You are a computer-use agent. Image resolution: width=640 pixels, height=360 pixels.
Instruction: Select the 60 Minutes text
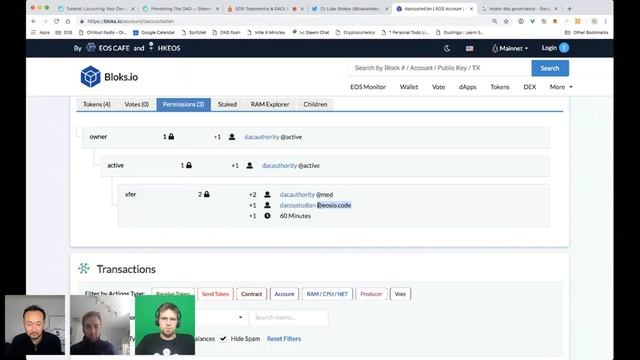click(x=295, y=216)
